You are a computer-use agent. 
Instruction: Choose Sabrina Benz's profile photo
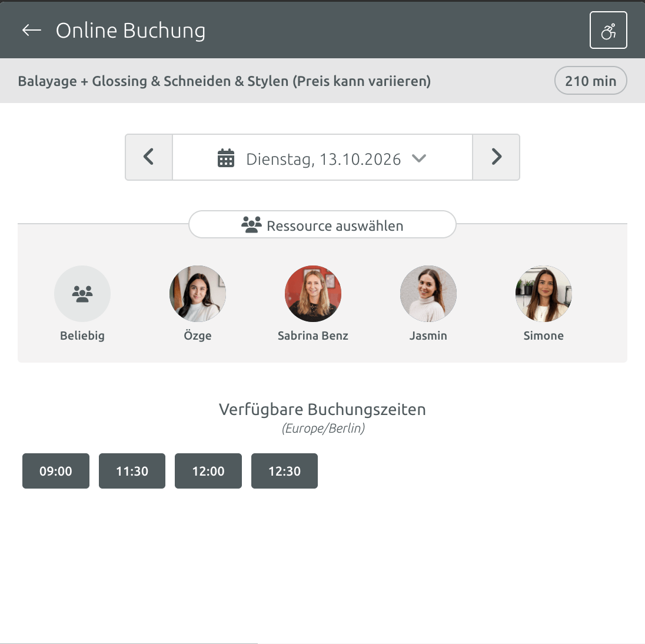point(312,293)
